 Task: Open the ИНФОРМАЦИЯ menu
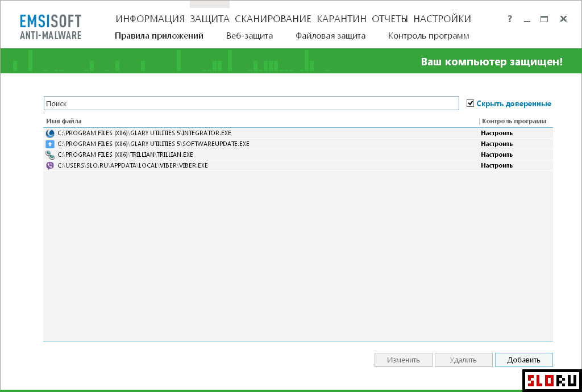pos(150,19)
